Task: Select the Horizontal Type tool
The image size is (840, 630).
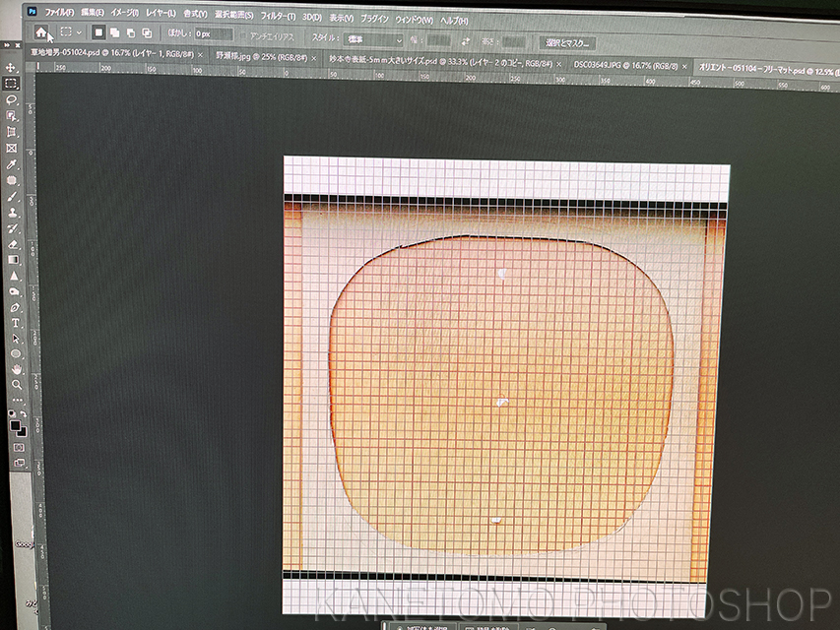Action: (x=15, y=323)
